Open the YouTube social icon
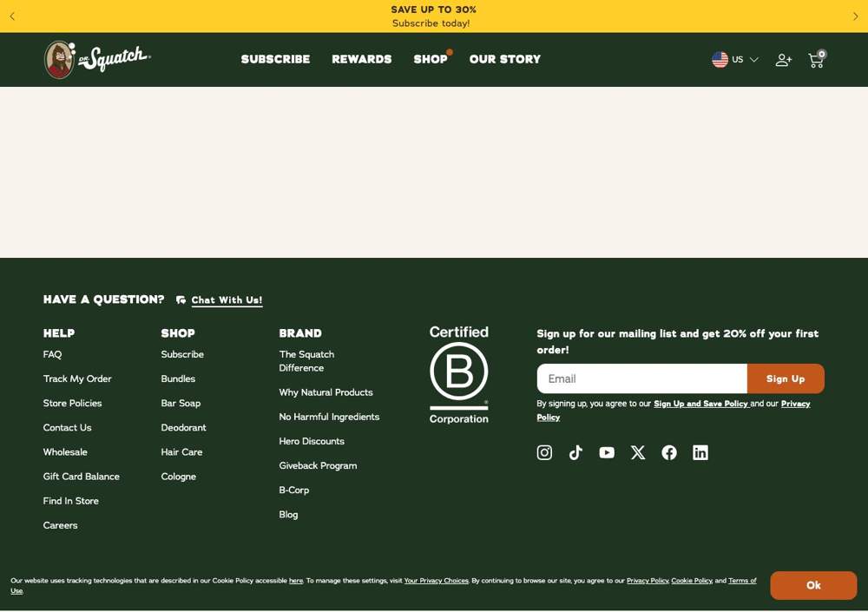Viewport: 868px width, 612px height. tap(607, 452)
